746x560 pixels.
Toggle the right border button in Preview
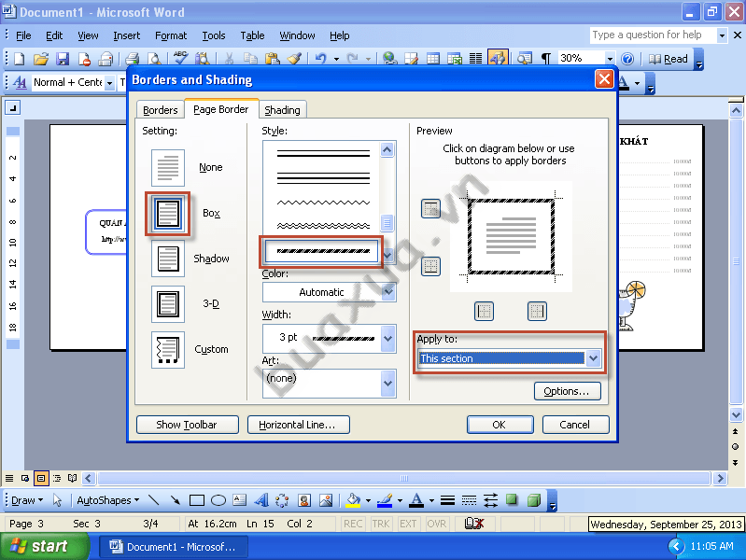(537, 312)
